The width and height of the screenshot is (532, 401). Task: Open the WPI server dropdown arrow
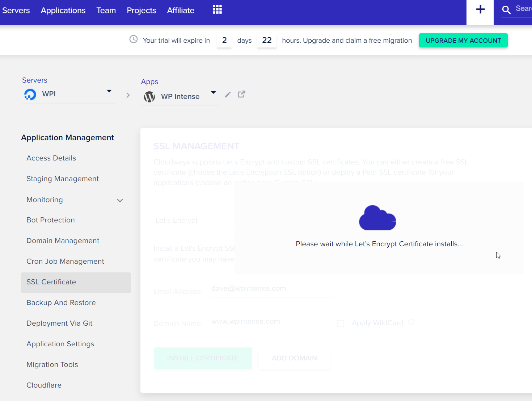point(109,91)
